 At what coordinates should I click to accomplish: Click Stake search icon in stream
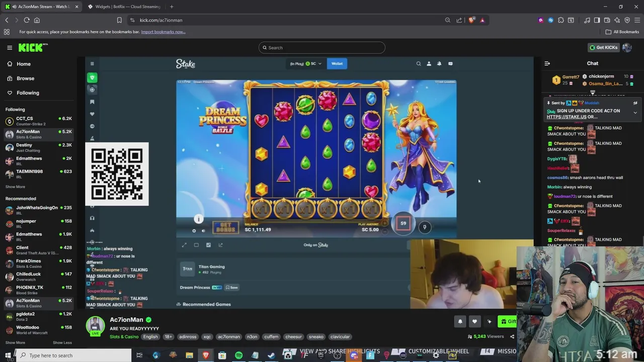pyautogui.click(x=418, y=64)
